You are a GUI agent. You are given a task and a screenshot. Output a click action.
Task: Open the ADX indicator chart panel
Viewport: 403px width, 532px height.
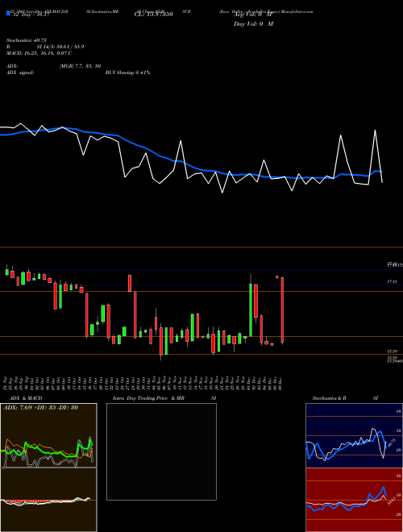point(48,435)
